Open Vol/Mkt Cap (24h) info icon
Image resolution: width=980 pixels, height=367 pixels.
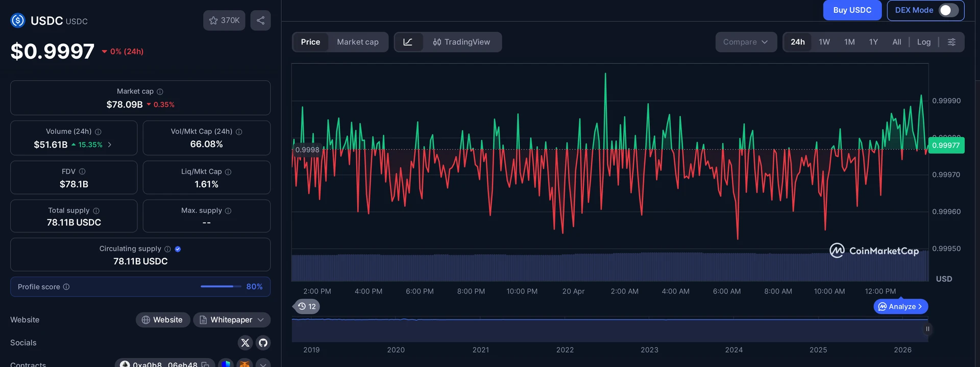[239, 132]
